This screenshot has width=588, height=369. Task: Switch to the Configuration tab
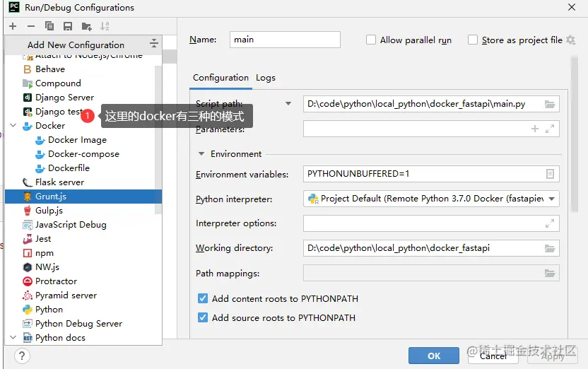[x=220, y=78]
